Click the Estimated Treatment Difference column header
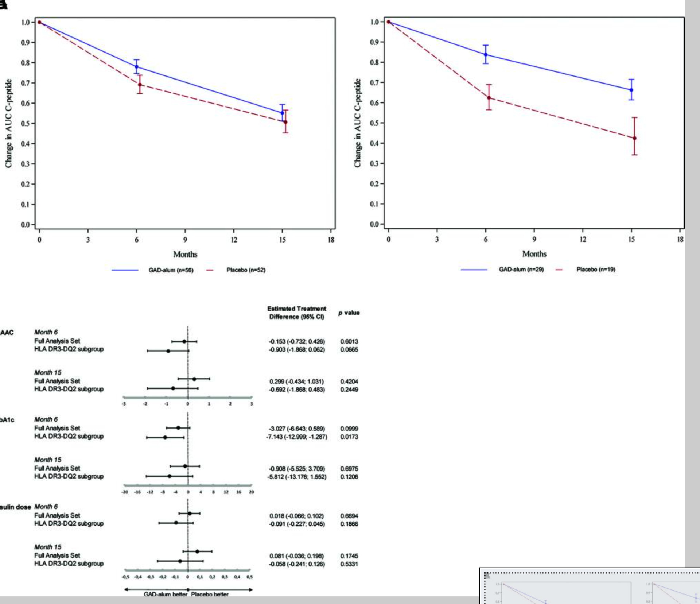The height and width of the screenshot is (604, 700). pos(296,313)
